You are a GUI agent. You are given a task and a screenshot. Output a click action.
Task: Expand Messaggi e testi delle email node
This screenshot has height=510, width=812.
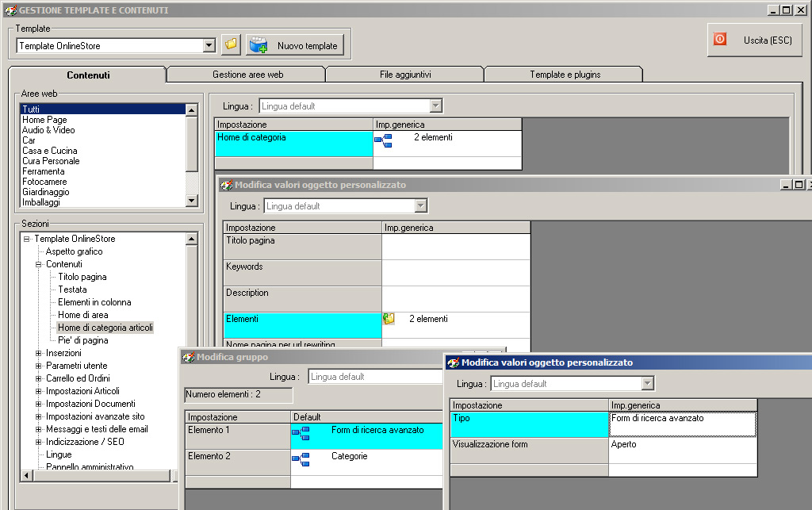pyautogui.click(x=38, y=429)
